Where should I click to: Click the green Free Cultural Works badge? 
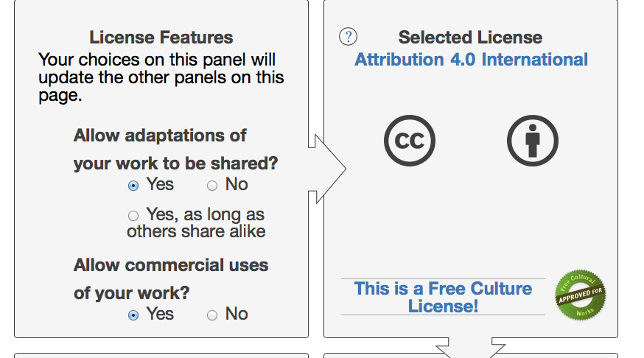pyautogui.click(x=580, y=296)
